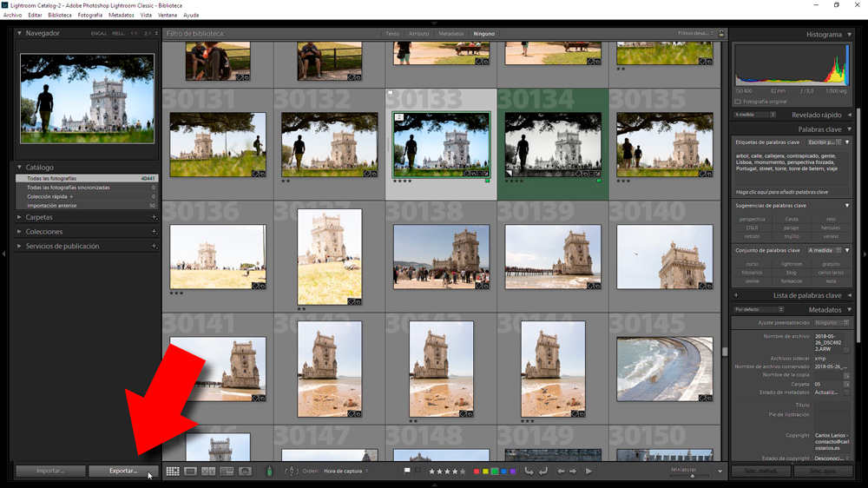Open the Fotografía menu

click(89, 16)
